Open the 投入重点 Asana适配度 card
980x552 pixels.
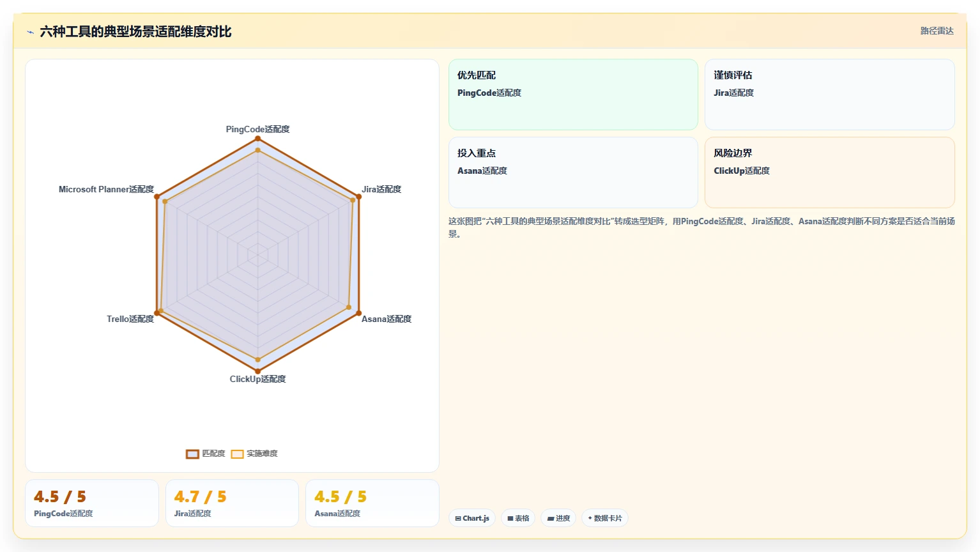click(573, 172)
